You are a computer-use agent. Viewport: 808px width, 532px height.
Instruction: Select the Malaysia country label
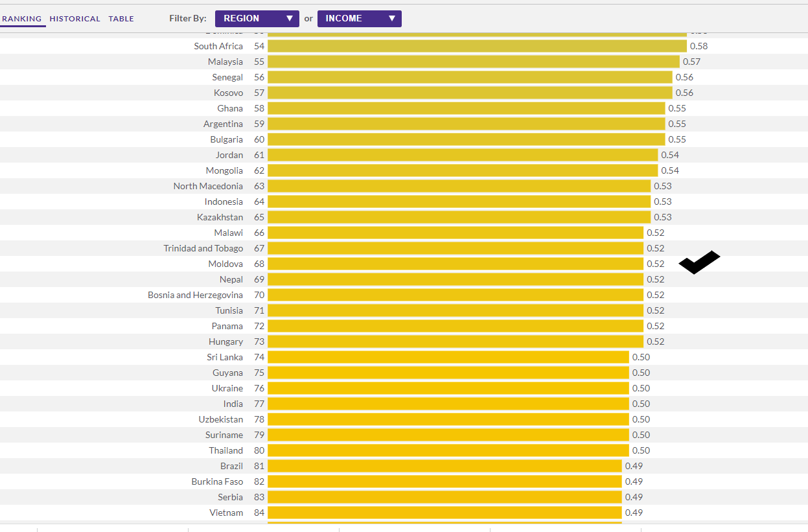coord(225,62)
